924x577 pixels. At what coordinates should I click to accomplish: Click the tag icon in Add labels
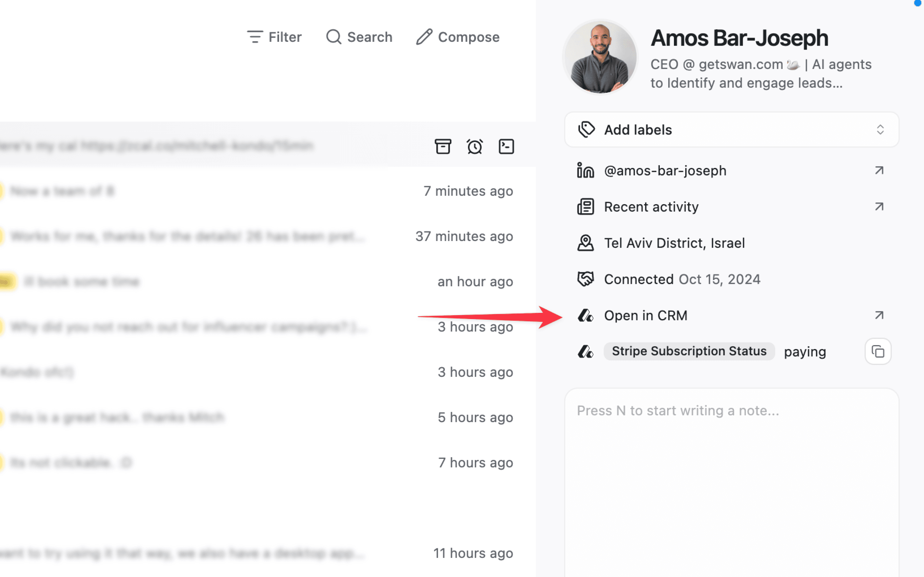coord(586,130)
